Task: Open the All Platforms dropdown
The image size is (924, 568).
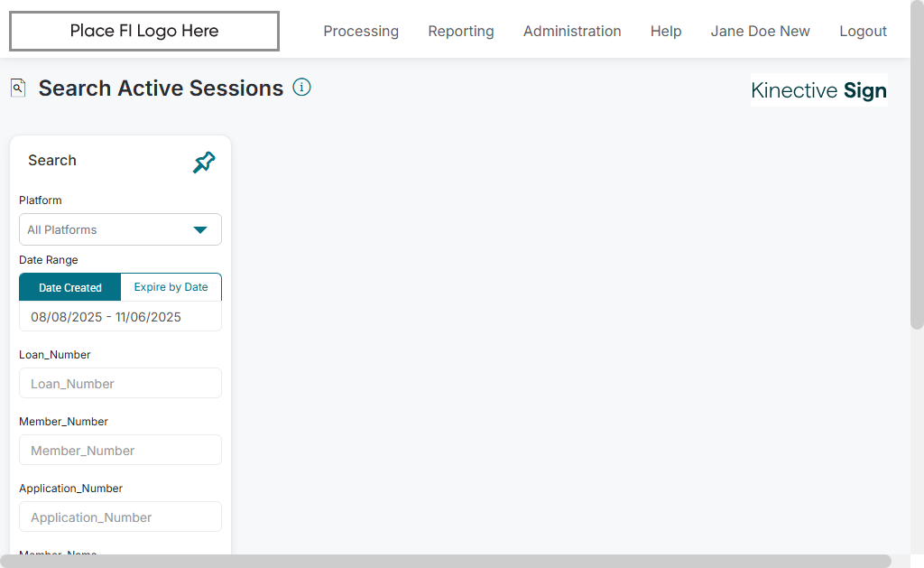Action: point(108,229)
